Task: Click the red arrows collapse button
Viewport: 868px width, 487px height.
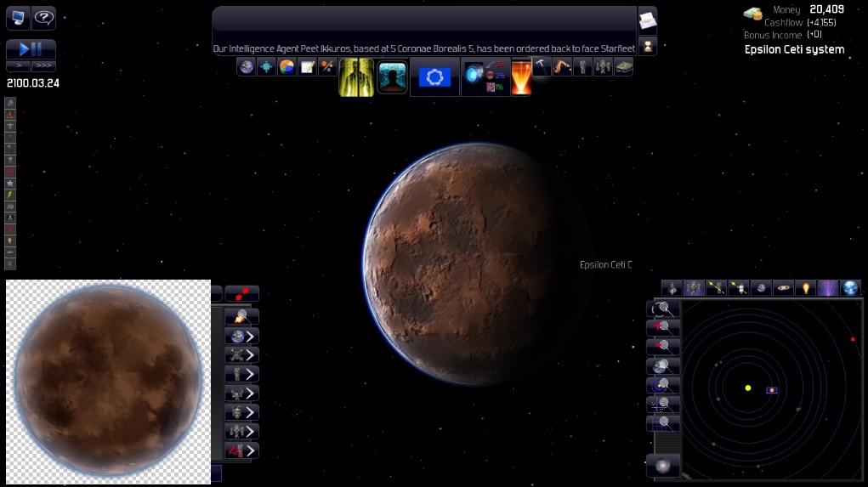Action: [x=242, y=294]
